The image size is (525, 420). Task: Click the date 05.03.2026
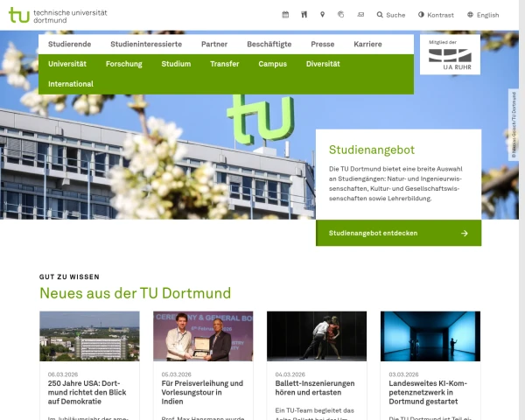tap(177, 374)
